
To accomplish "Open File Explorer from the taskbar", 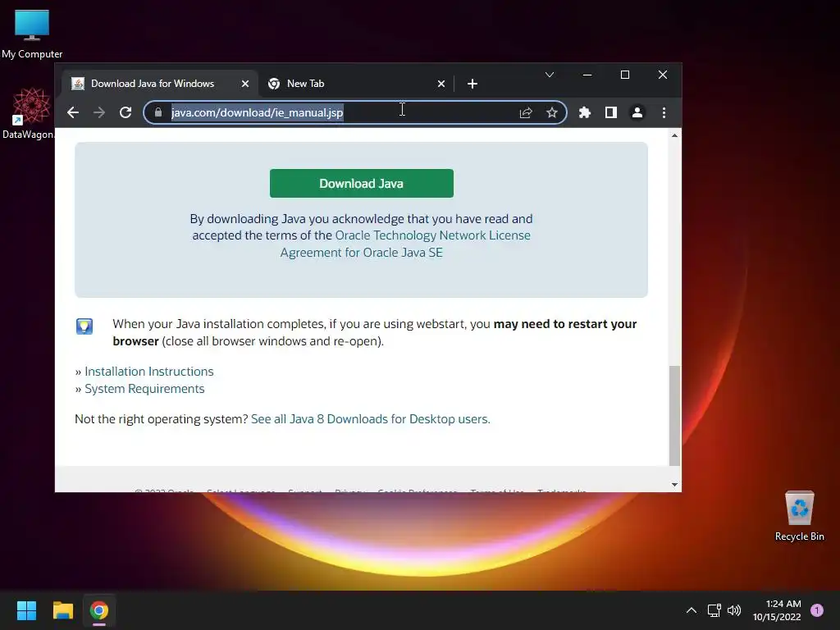I will 62,610.
